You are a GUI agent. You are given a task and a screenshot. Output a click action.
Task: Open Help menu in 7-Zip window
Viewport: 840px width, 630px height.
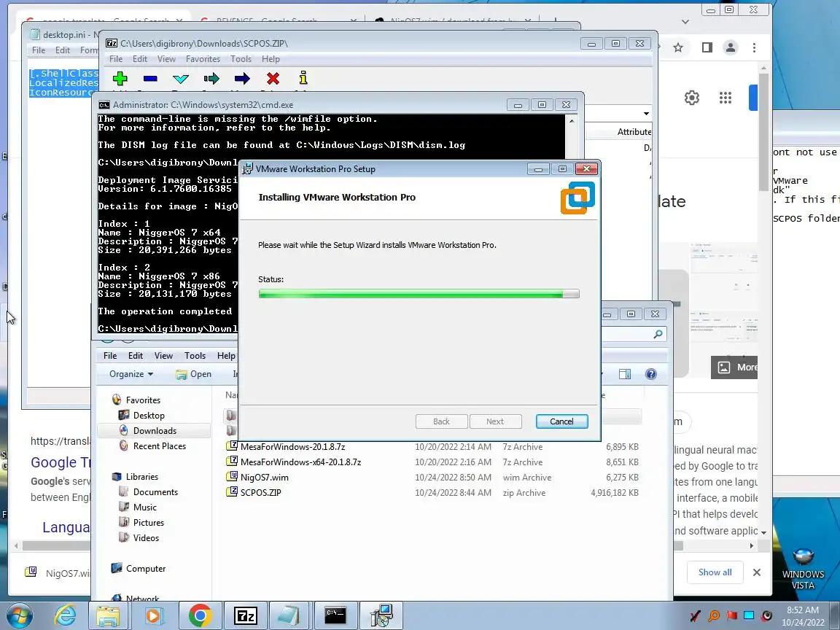pyautogui.click(x=271, y=59)
